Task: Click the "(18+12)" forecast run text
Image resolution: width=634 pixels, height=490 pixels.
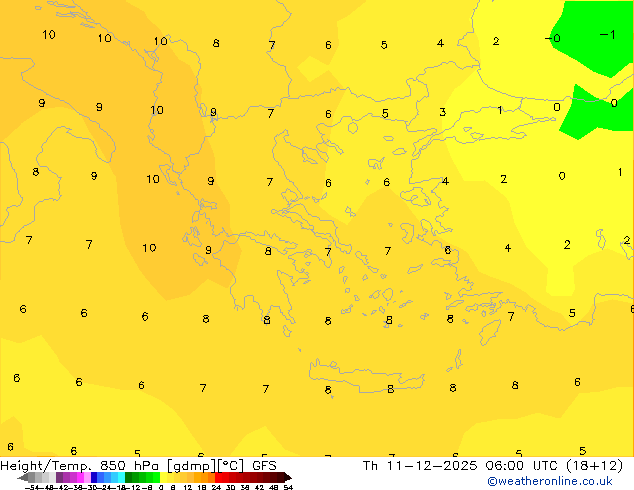Action: (594, 466)
